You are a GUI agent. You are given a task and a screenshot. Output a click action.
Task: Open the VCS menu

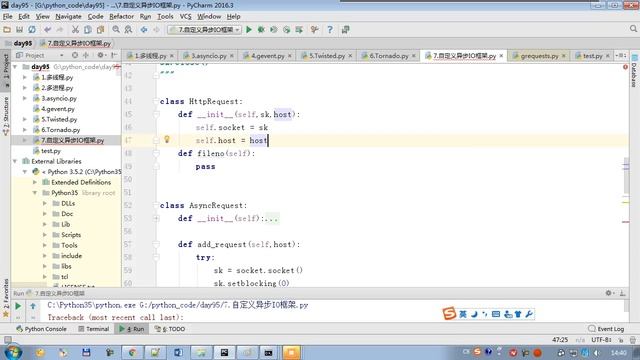click(185, 16)
